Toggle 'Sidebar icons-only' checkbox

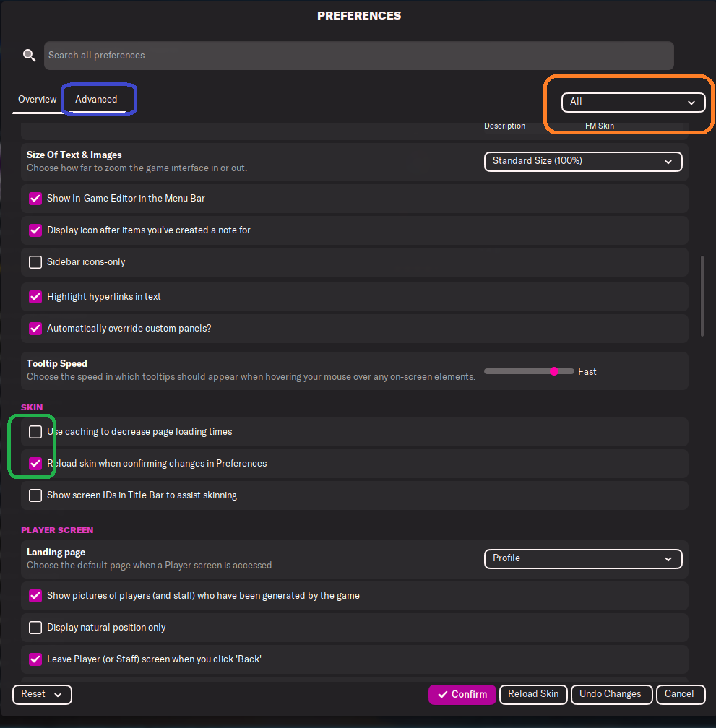coord(35,262)
